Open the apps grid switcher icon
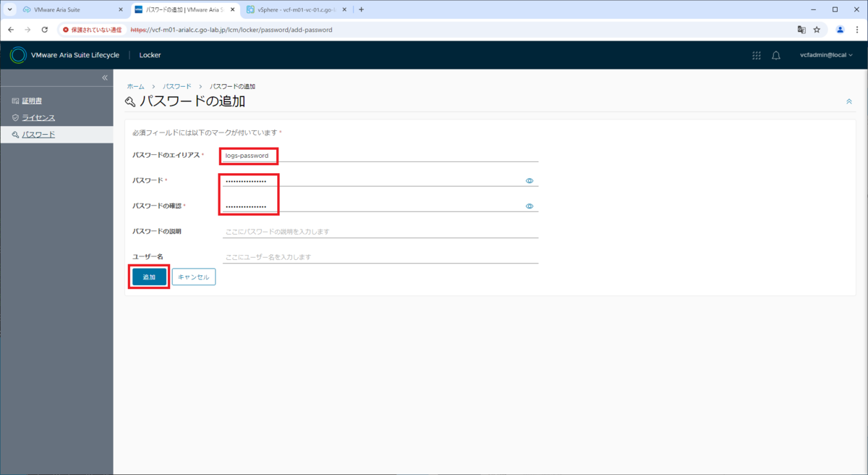The height and width of the screenshot is (475, 868). [x=757, y=55]
